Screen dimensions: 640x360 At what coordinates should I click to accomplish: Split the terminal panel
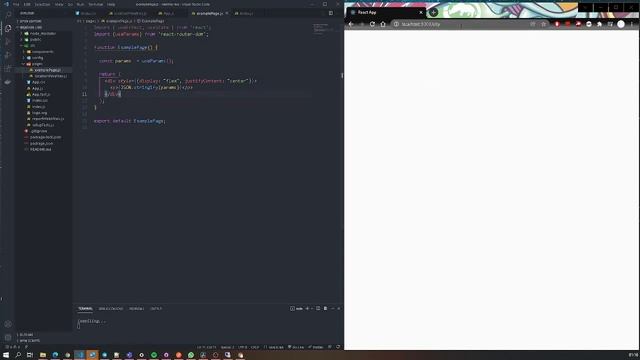click(x=318, y=309)
